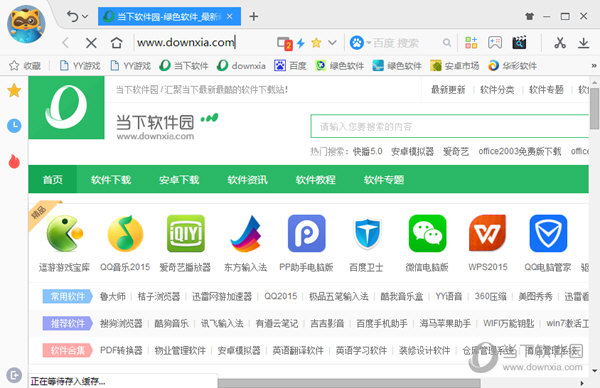
Task: Click the blocked popups icon with badge 2
Action: point(285,43)
